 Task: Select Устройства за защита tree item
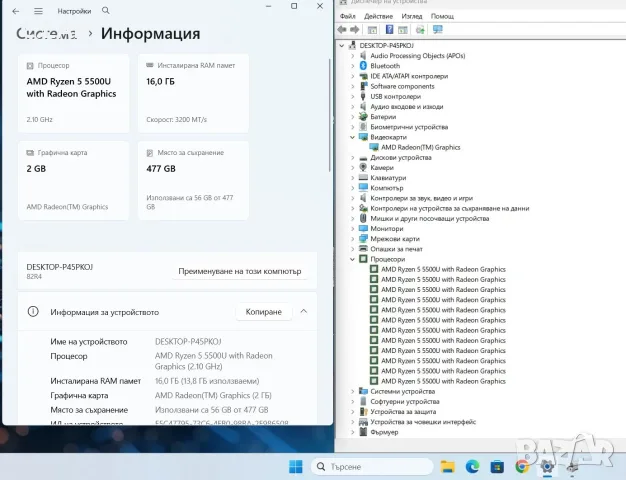point(403,412)
